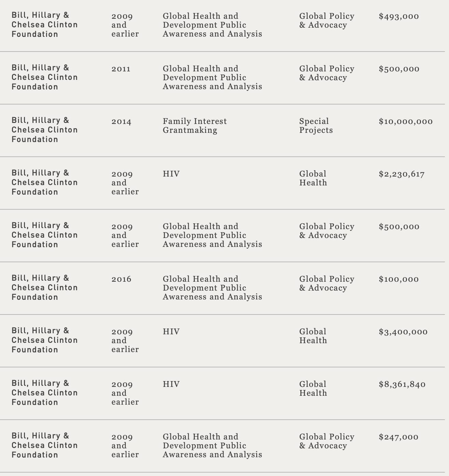Select Family Interest Grantmaking topic
This screenshot has height=476, width=449.
[x=194, y=126]
